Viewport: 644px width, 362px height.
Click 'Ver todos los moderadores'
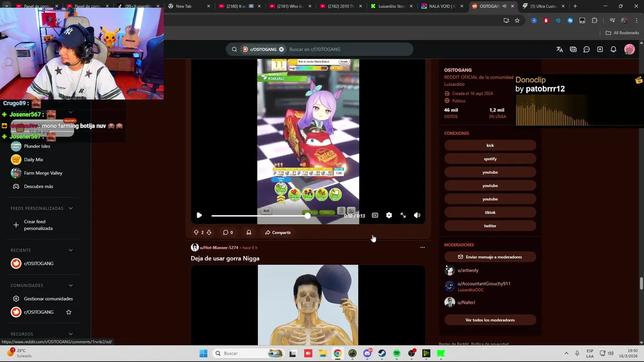490,320
